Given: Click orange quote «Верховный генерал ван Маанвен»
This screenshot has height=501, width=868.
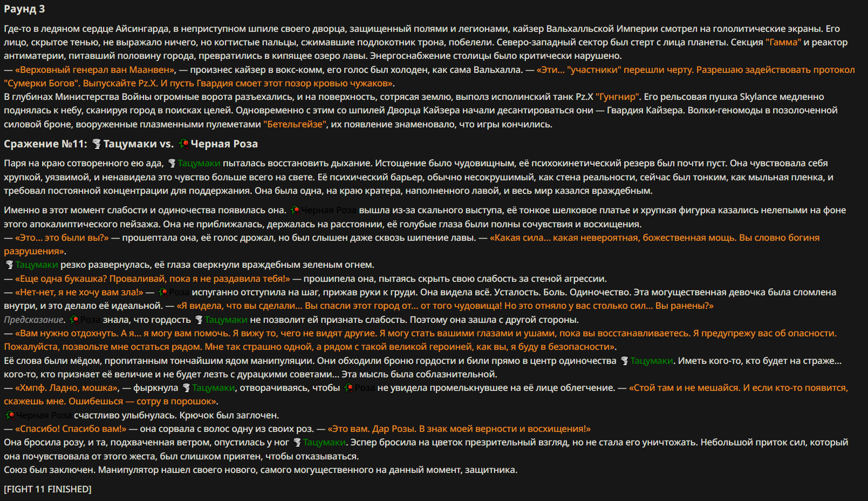Looking at the screenshot, I should [x=95, y=70].
